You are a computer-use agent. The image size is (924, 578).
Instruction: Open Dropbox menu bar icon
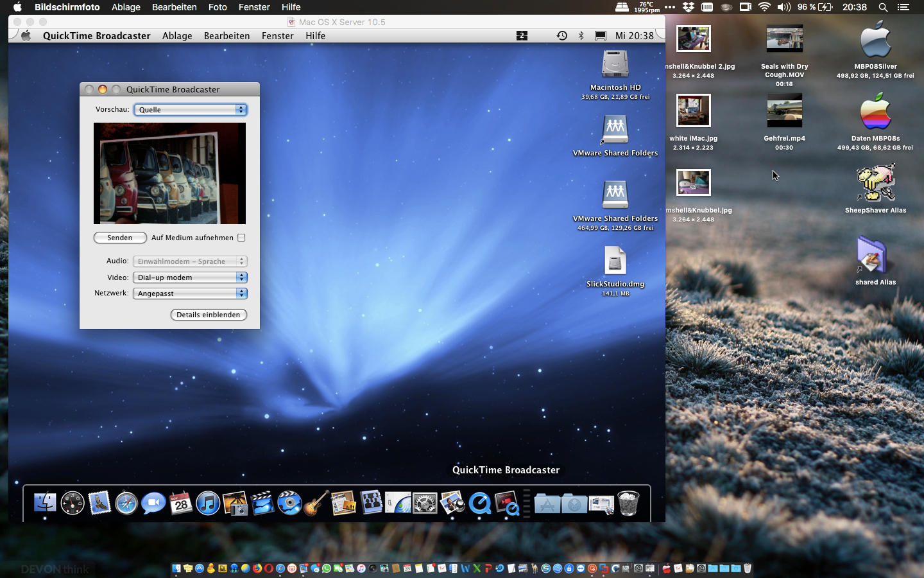click(x=689, y=7)
